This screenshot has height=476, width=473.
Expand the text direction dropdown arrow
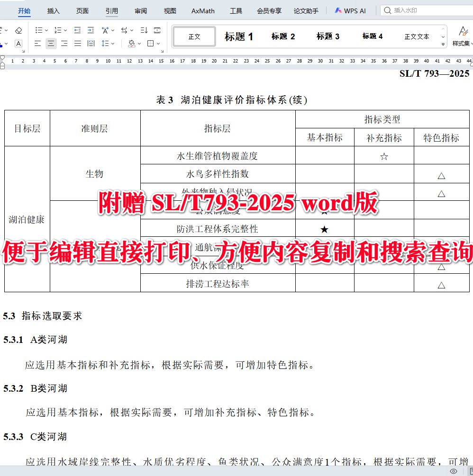[132, 30]
